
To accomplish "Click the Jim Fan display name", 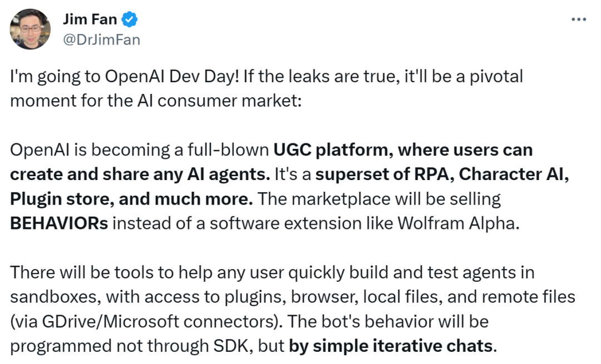I will click(90, 19).
